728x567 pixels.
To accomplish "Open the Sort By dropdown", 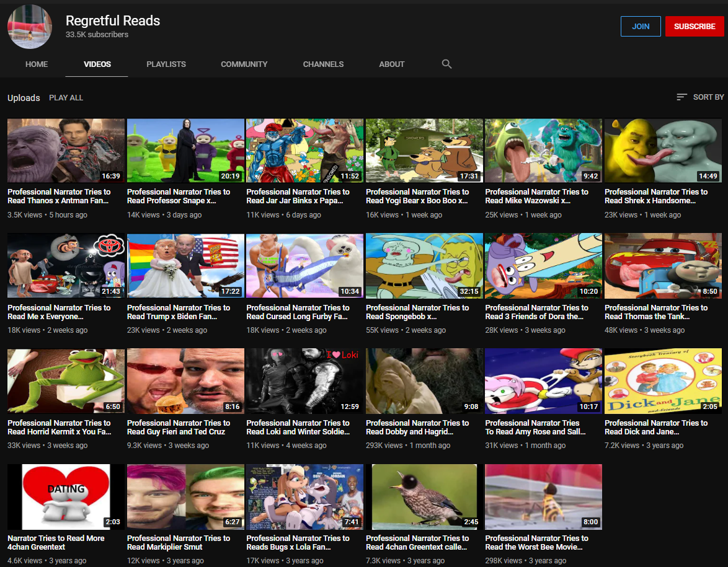I will [700, 97].
